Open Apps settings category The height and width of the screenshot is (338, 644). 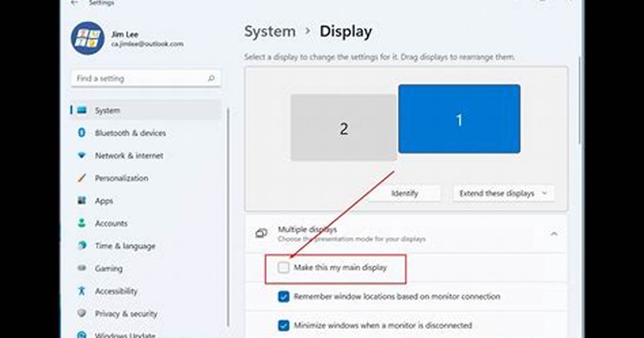pos(146,200)
